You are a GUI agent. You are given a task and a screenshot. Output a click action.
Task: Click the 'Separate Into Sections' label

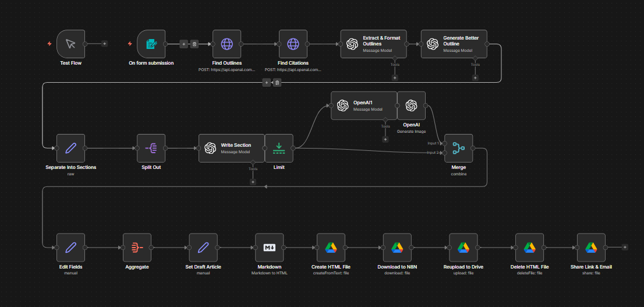click(x=70, y=167)
